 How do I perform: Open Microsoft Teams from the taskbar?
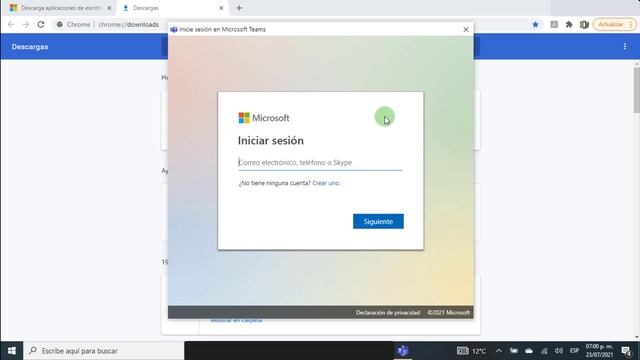tap(403, 351)
